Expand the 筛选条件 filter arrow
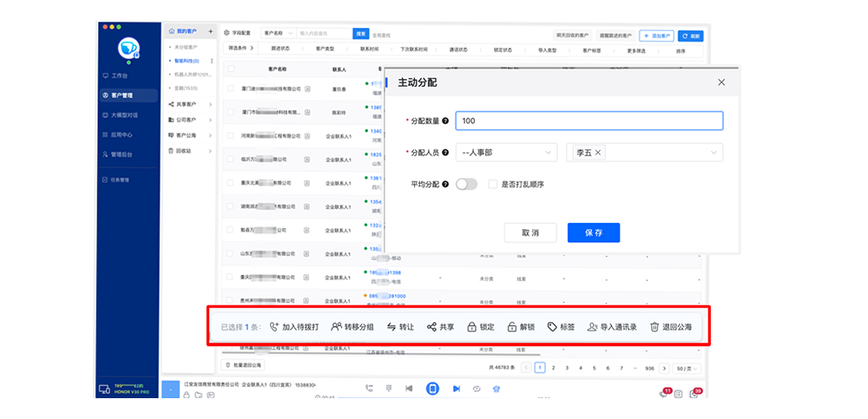This screenshot has width=868, height=419. coord(252,49)
